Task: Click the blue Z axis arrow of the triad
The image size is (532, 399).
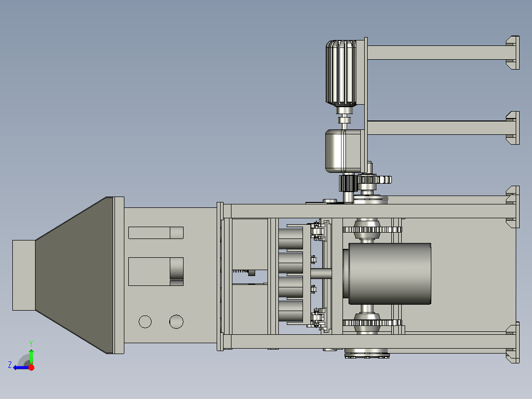Action: tap(20, 368)
